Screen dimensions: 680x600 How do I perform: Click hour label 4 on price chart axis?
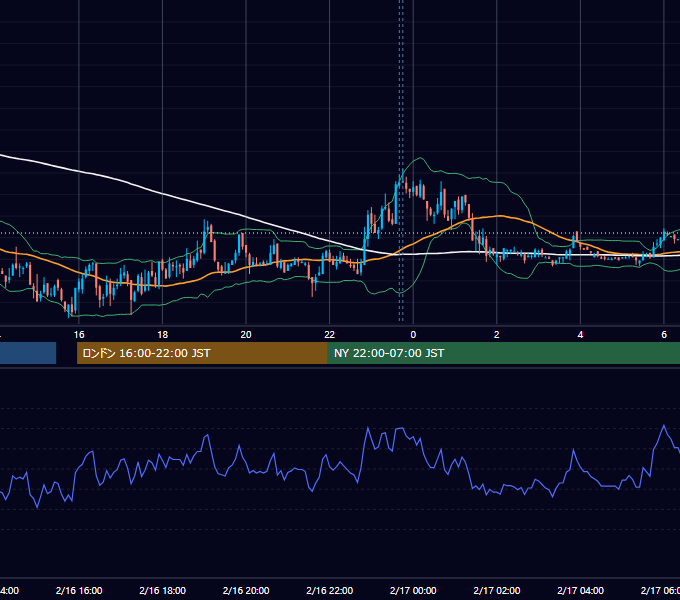[580, 335]
